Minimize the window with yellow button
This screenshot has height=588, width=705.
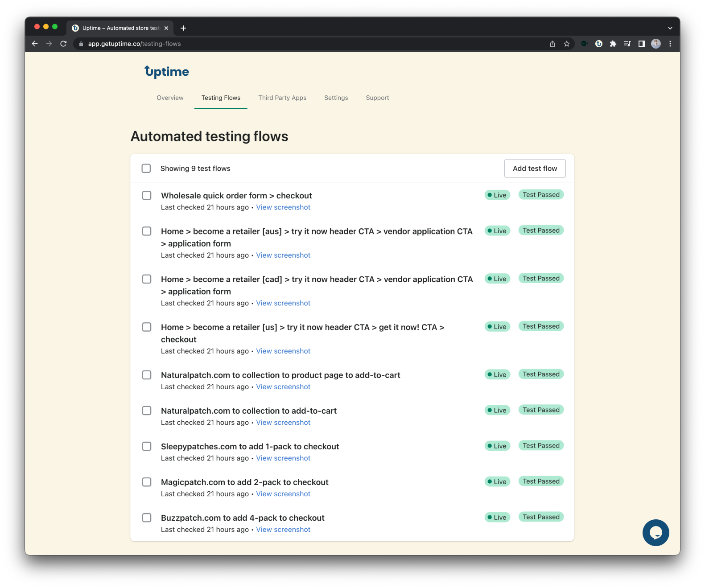click(x=46, y=27)
